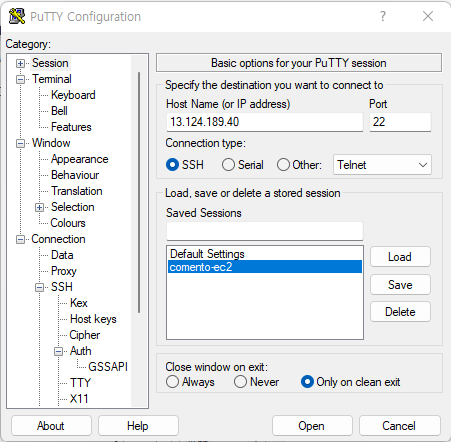Click the About button

[51, 426]
